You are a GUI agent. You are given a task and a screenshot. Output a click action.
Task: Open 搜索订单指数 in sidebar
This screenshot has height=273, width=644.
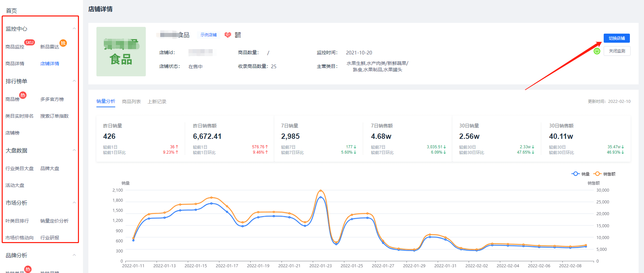54,116
